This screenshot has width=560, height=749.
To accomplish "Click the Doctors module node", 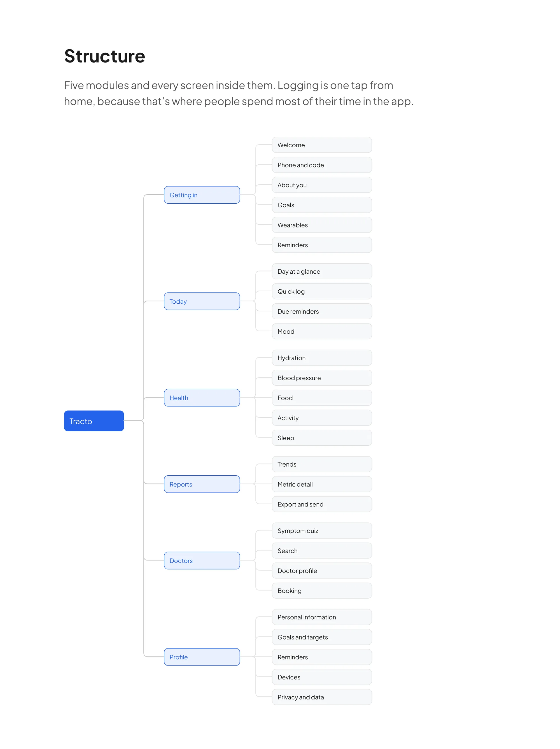I will click(x=202, y=560).
